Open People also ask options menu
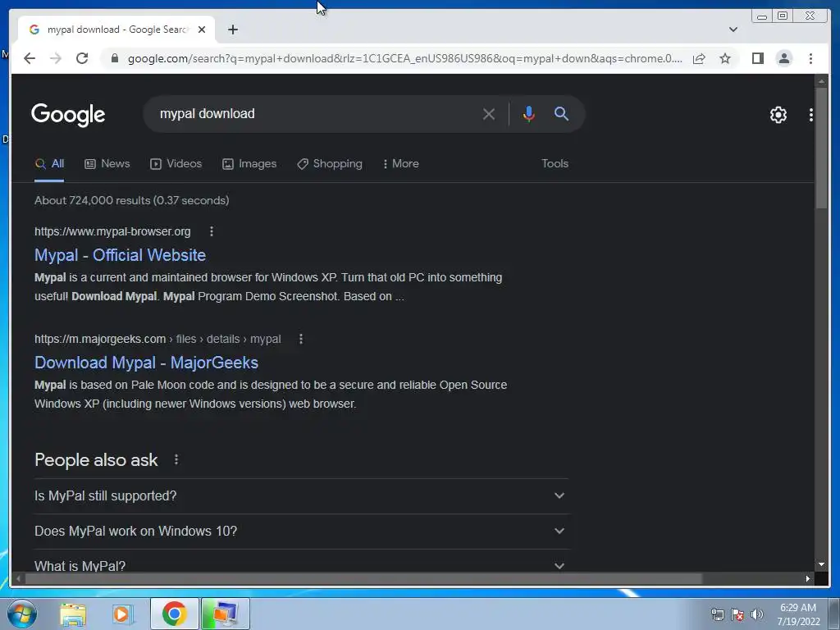 pyautogui.click(x=176, y=459)
